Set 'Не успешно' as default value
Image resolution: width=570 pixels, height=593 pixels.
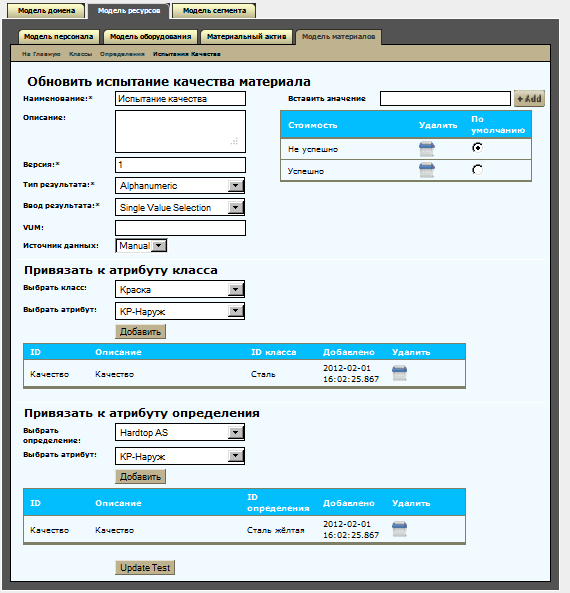tap(477, 147)
